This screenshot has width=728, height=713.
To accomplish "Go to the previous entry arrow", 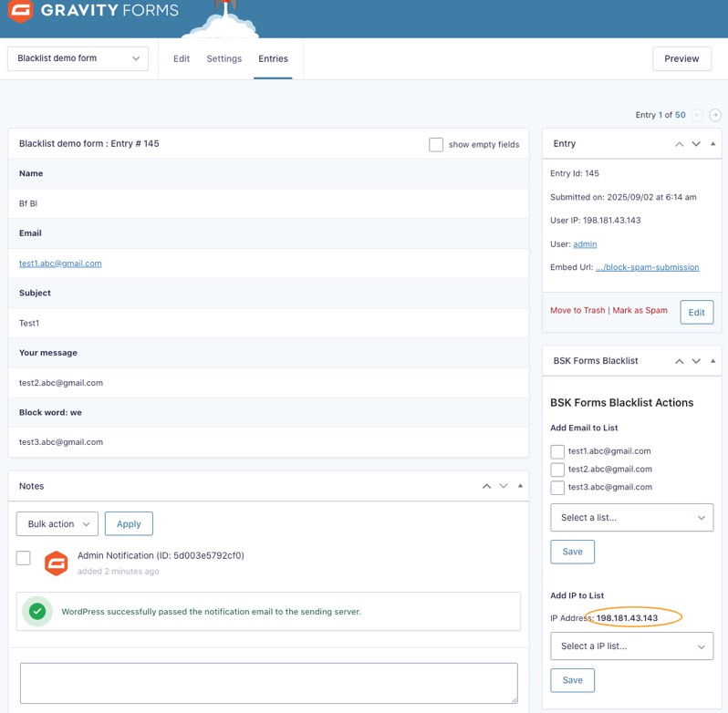I will (697, 115).
